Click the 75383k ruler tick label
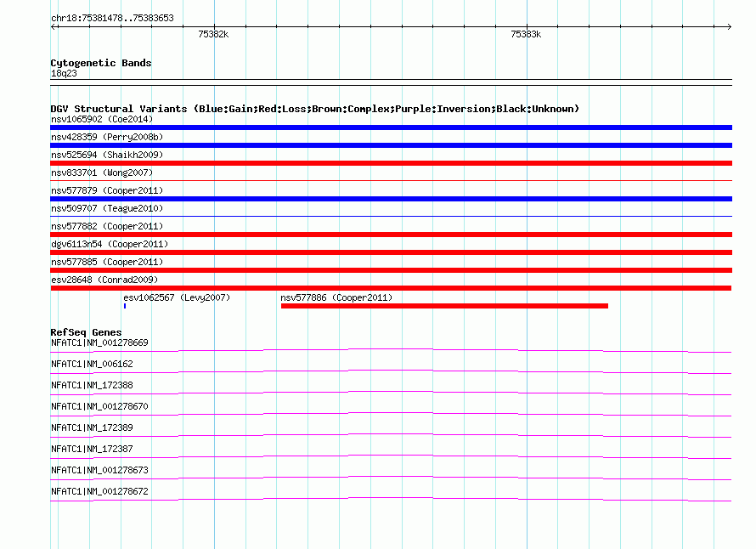Viewport: 756px width, 549px height. 526,34
